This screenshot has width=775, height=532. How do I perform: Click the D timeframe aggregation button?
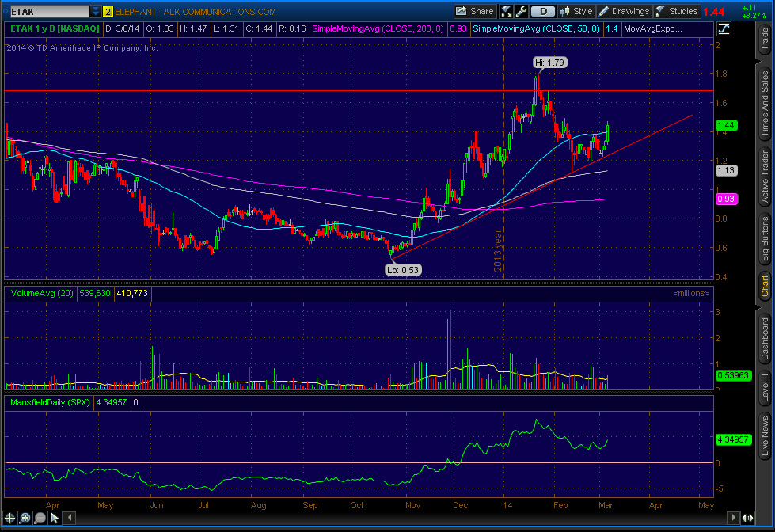point(543,11)
